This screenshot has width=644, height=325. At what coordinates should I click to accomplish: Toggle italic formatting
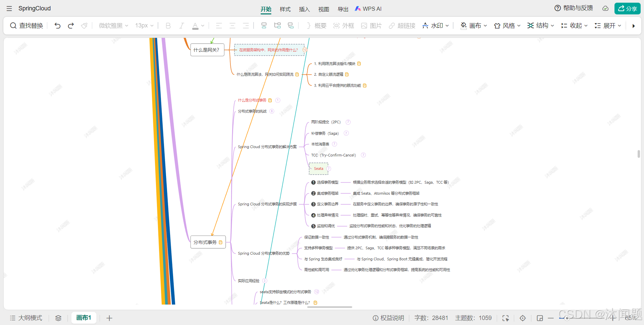[x=181, y=26]
